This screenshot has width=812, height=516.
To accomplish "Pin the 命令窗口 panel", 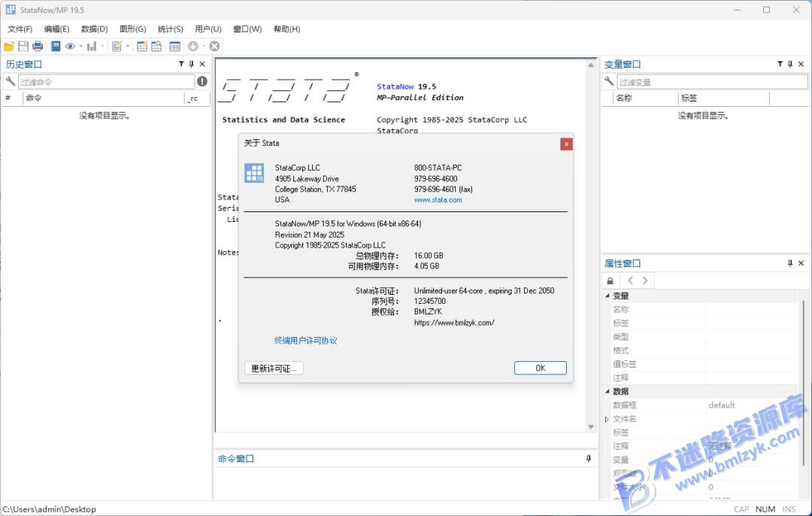I will click(589, 459).
